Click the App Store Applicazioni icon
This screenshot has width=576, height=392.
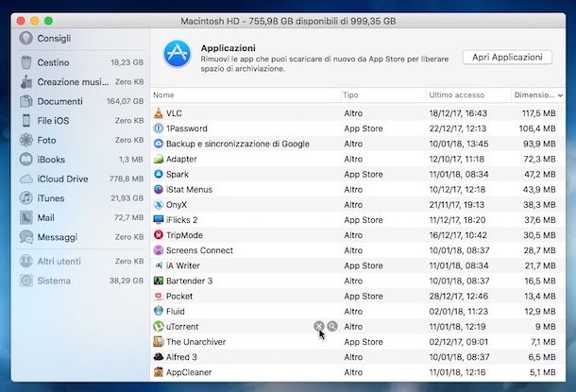click(x=178, y=54)
